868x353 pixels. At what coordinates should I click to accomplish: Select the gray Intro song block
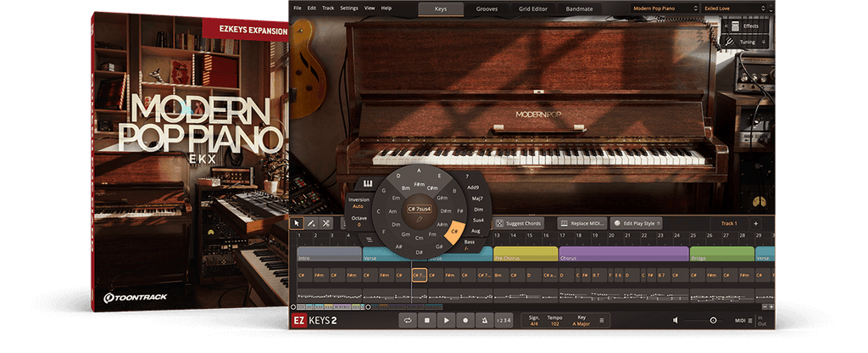(330, 254)
